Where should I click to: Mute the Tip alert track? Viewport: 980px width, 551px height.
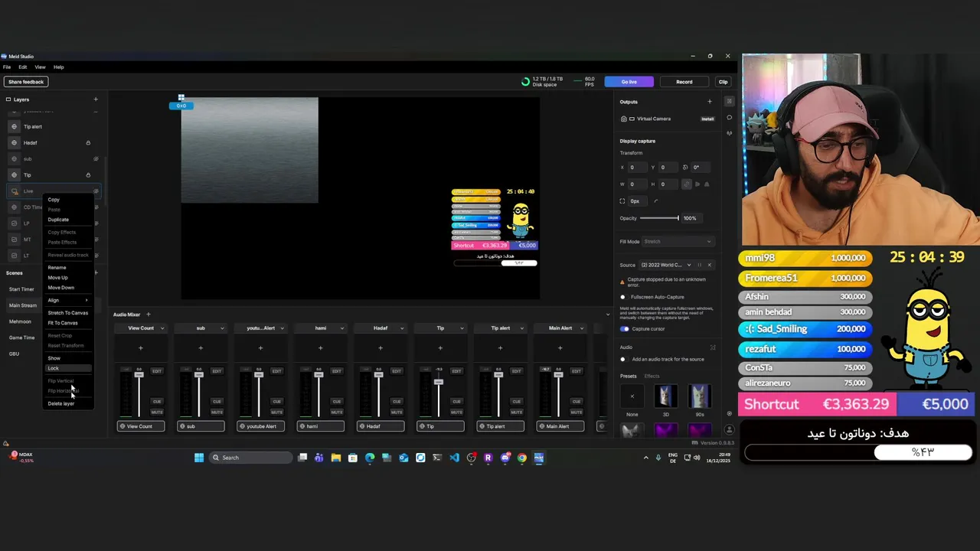click(516, 412)
